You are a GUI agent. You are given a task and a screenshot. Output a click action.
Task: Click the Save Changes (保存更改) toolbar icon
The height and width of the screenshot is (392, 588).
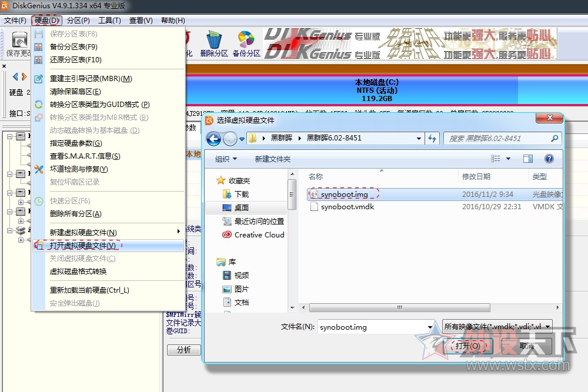click(19, 44)
